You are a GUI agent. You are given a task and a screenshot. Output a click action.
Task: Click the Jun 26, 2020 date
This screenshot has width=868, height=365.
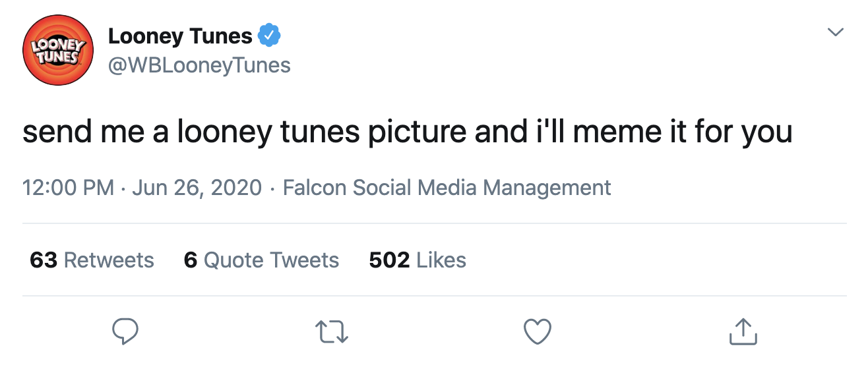[197, 188]
